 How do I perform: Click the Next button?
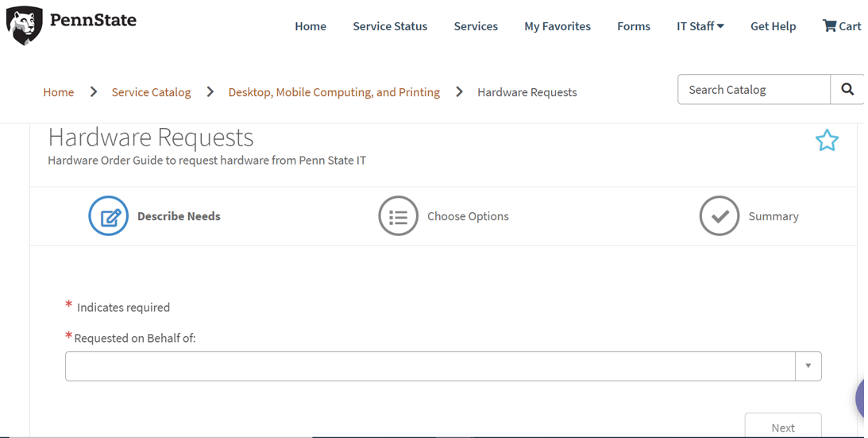[x=783, y=426]
